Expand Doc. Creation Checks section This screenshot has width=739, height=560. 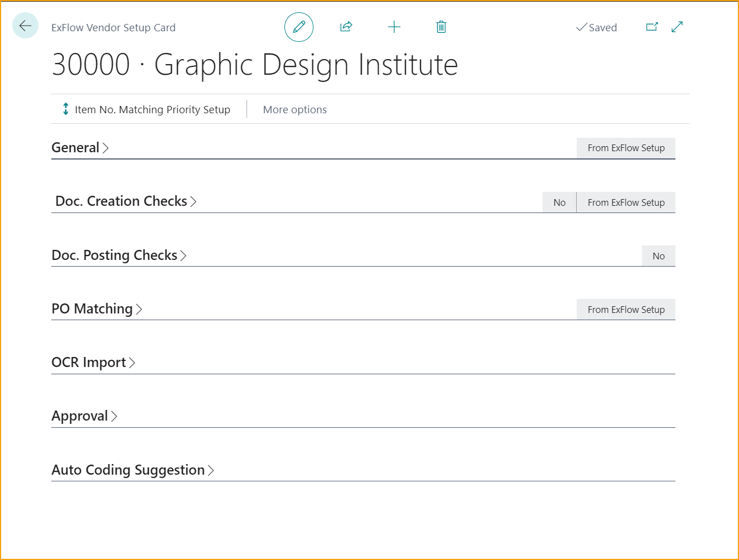pos(126,201)
